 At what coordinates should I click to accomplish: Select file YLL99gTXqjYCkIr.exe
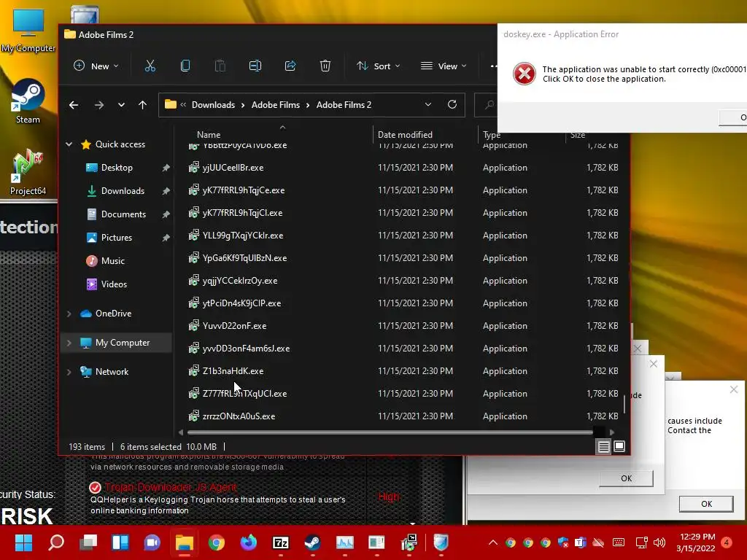click(x=242, y=236)
